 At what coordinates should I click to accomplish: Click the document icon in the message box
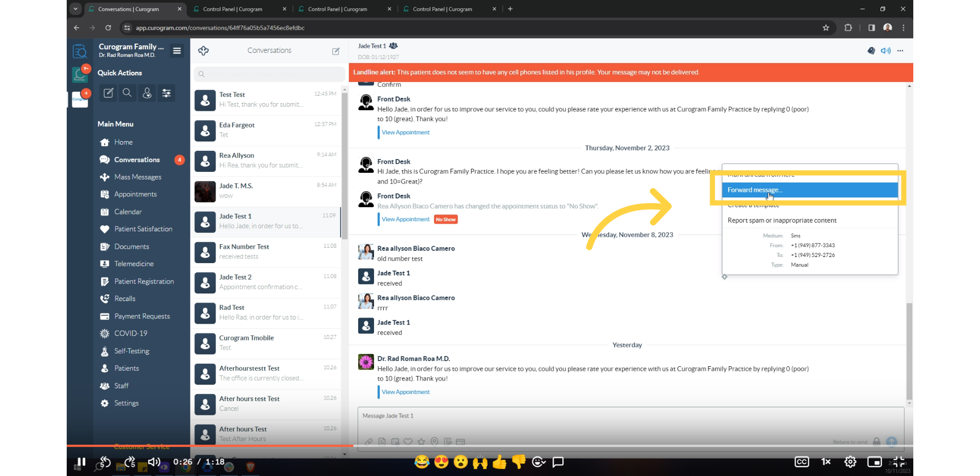click(x=382, y=442)
